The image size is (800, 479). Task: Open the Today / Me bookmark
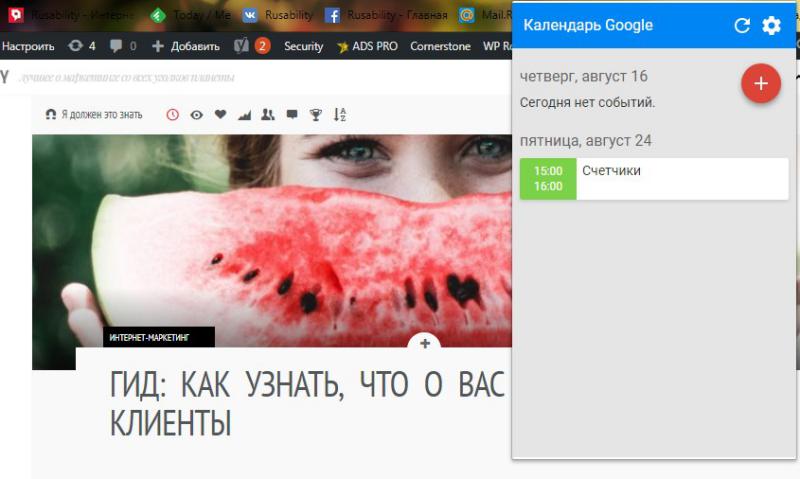191,15
